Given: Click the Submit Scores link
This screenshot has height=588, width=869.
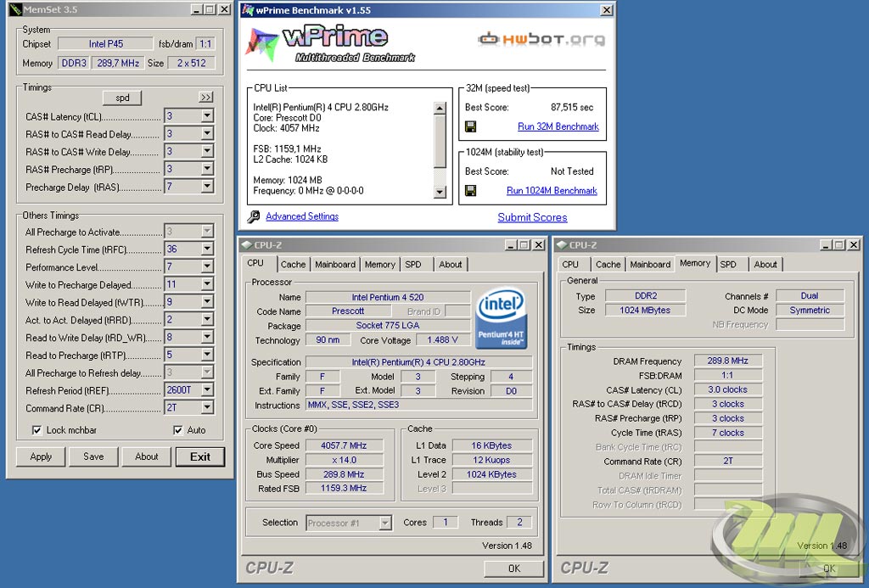Looking at the screenshot, I should 532,217.
